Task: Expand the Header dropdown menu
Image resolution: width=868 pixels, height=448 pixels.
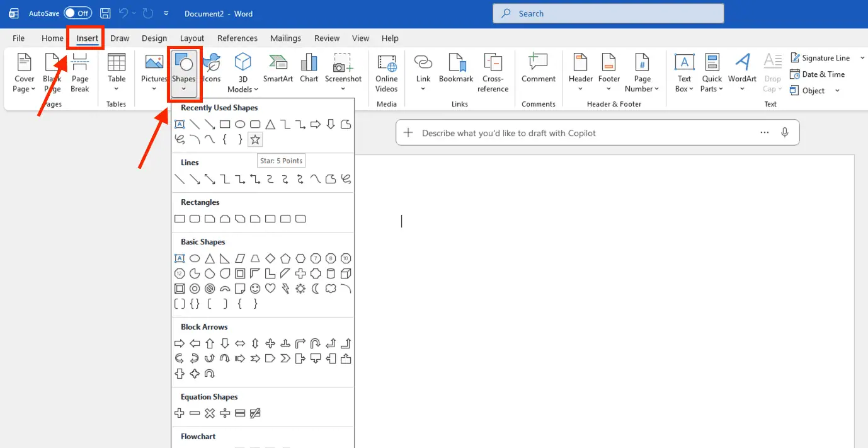Action: pyautogui.click(x=580, y=89)
